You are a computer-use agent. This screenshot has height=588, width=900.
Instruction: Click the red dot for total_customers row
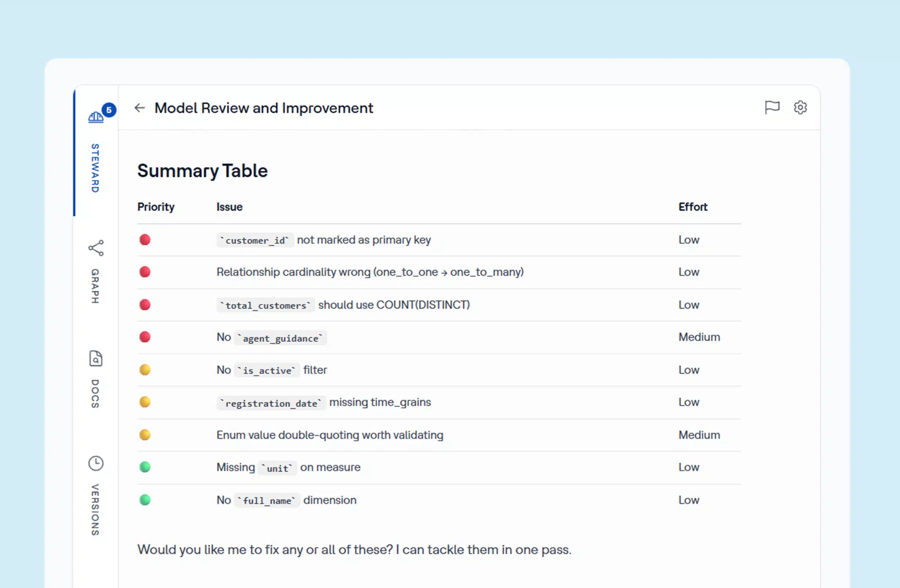pos(145,305)
